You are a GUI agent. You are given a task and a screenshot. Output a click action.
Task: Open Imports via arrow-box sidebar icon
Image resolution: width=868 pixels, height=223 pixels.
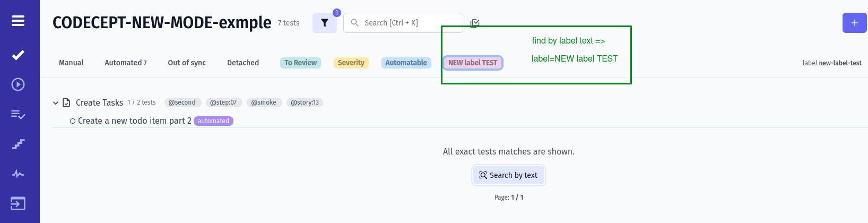point(18,203)
